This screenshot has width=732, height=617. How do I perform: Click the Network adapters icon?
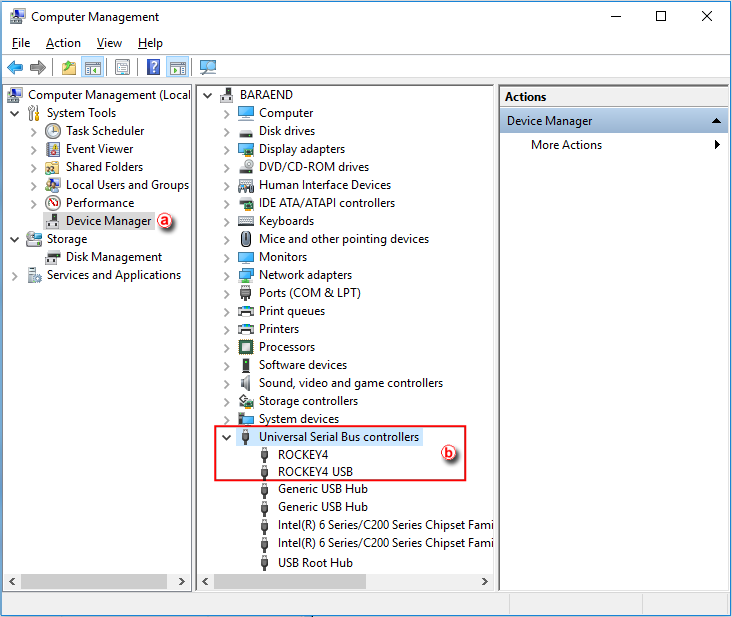246,275
